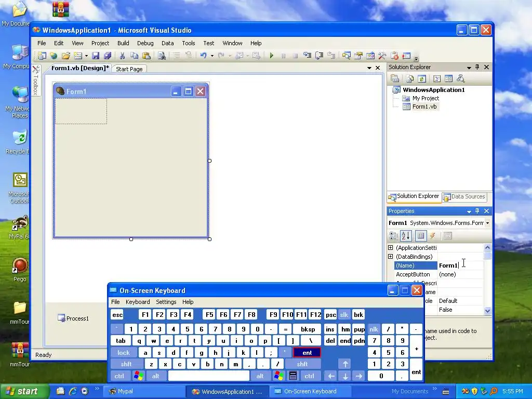This screenshot has height=399, width=532.
Task: Start debugging with the green play icon
Action: (271, 56)
